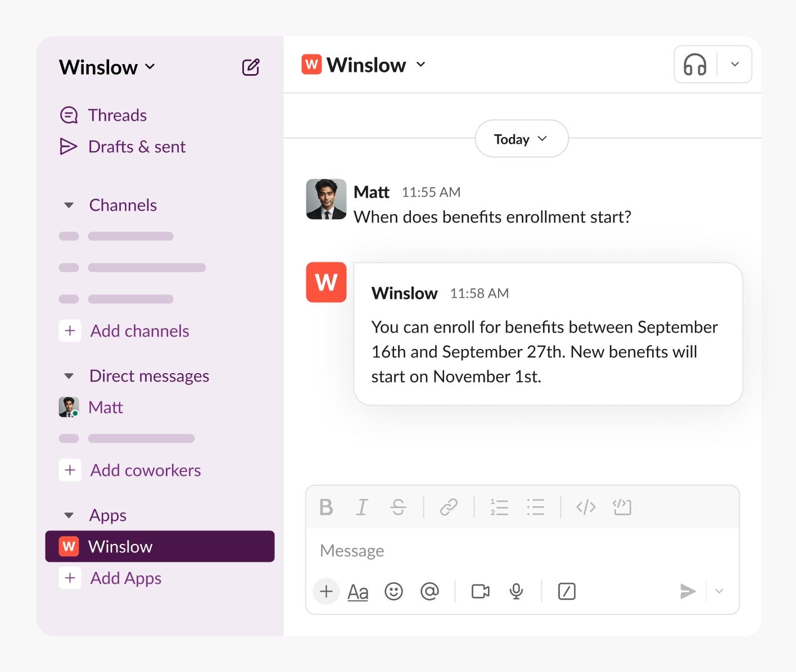The width and height of the screenshot is (796, 672).
Task: Insert a code block
Action: 622,507
